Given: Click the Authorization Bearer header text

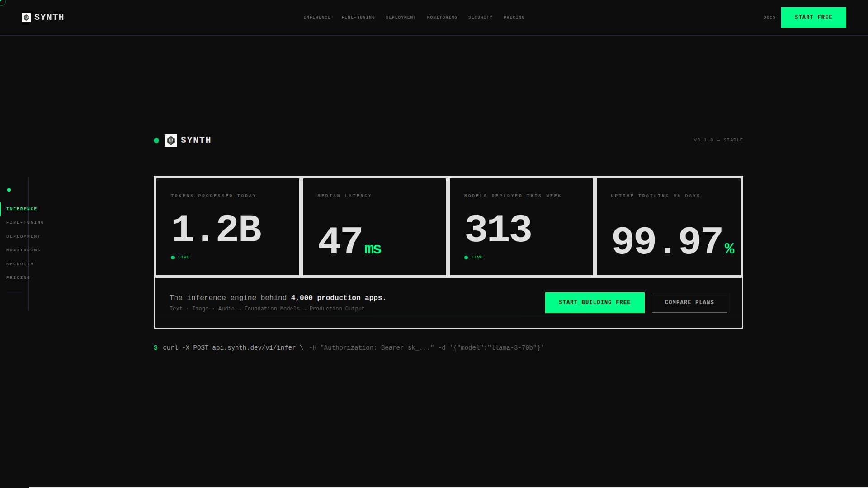Looking at the screenshot, I should [372, 347].
